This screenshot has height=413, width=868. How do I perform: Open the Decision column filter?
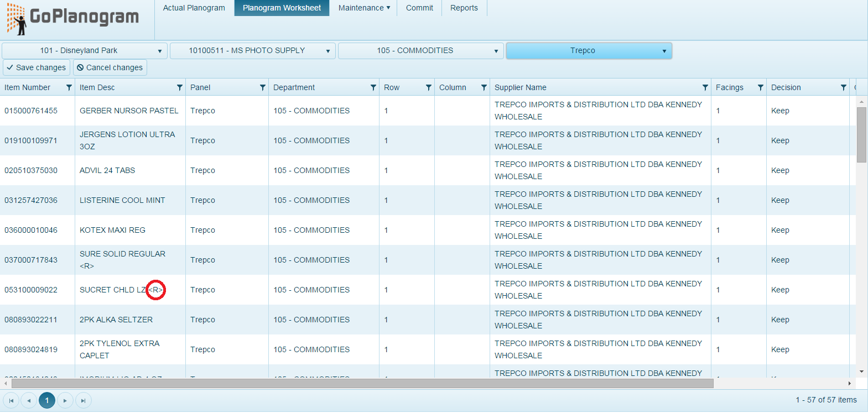click(x=843, y=87)
